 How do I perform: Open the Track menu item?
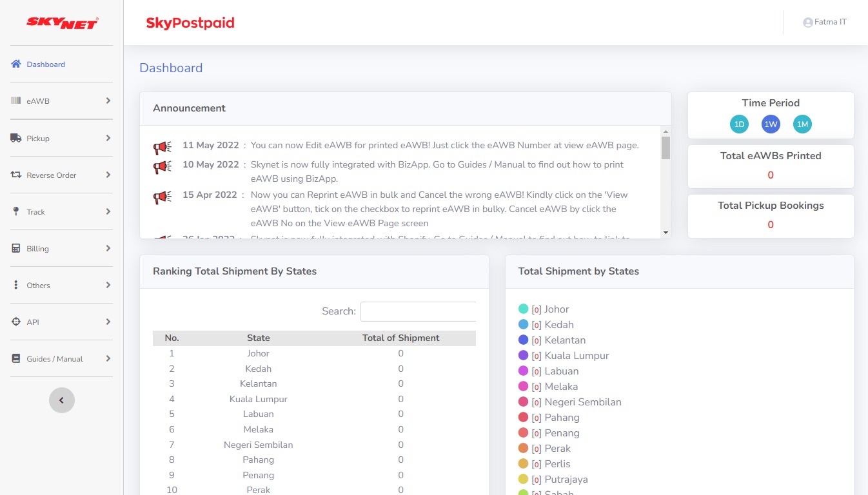coord(35,212)
